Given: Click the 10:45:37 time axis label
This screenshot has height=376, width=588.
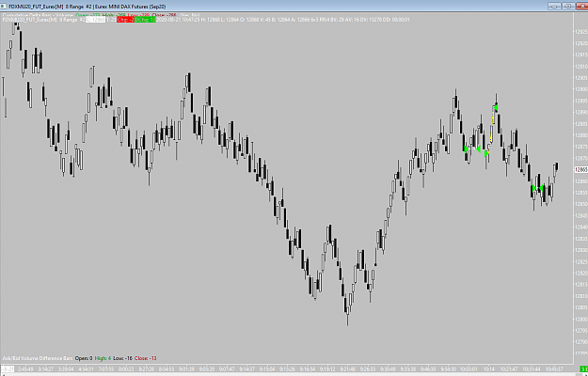Looking at the screenshot, I should 553,368.
